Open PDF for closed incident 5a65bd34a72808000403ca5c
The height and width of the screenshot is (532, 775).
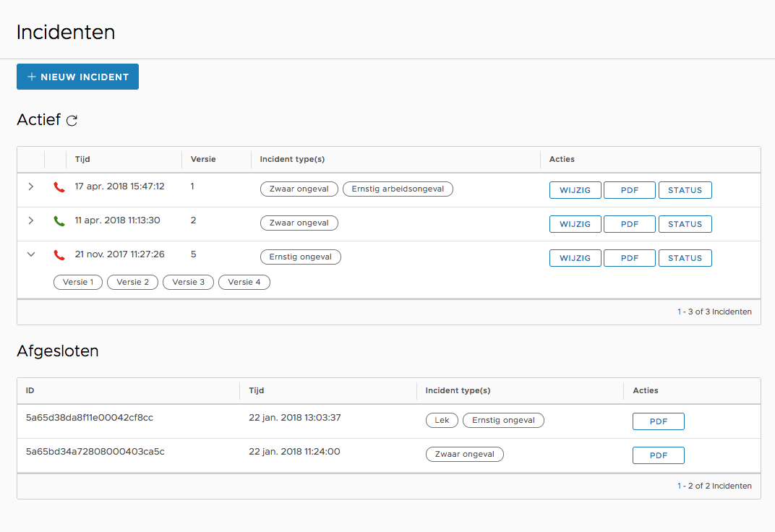point(658,455)
